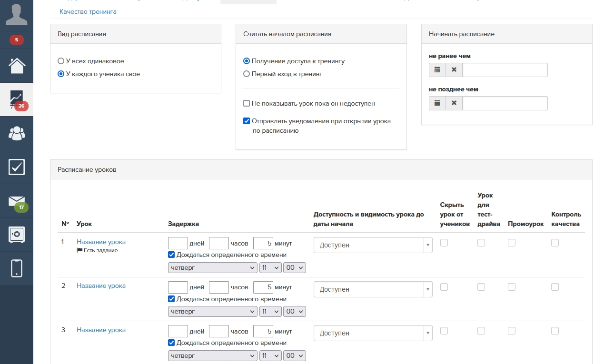614x364 pixels.
Task: Open weekday 'четверг' dropdown for lesson 2
Action: (213, 312)
